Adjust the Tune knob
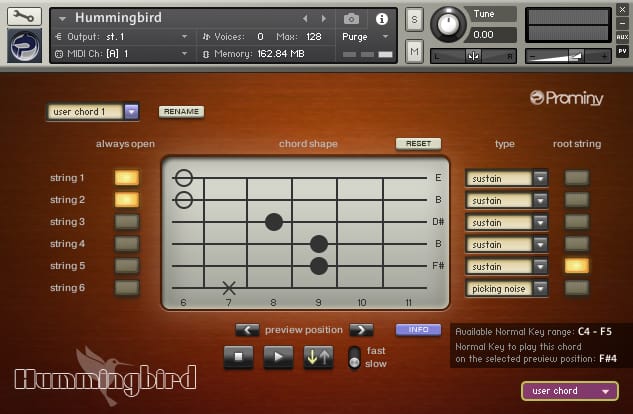The image size is (633, 414). point(448,24)
